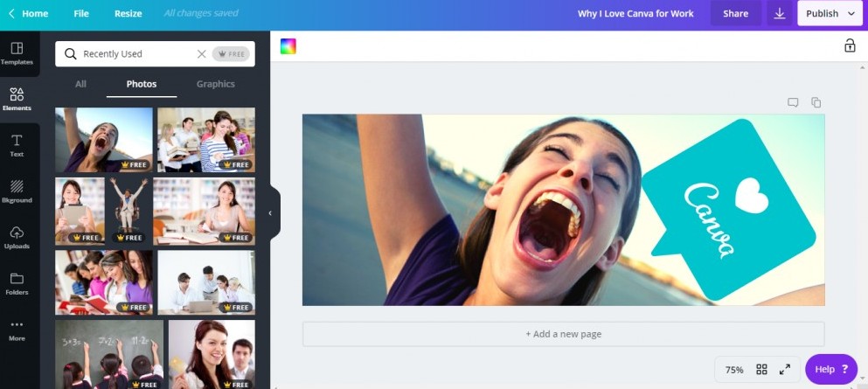Select the group reading red book thumbnail

104,282
